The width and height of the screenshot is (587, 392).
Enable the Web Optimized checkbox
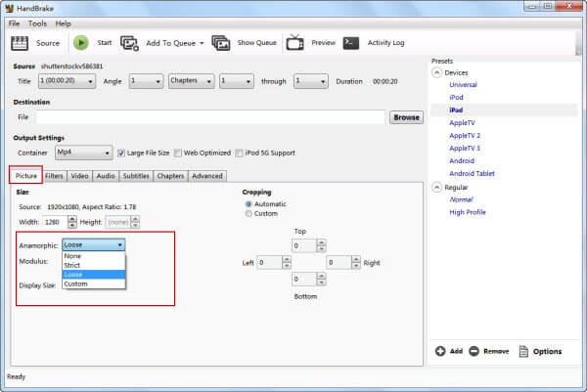pos(178,152)
